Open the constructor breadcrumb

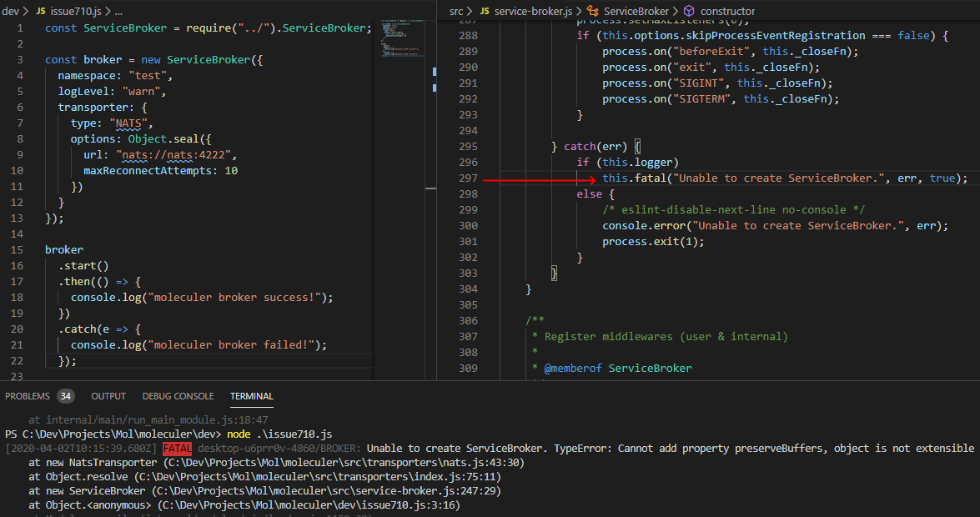click(727, 11)
